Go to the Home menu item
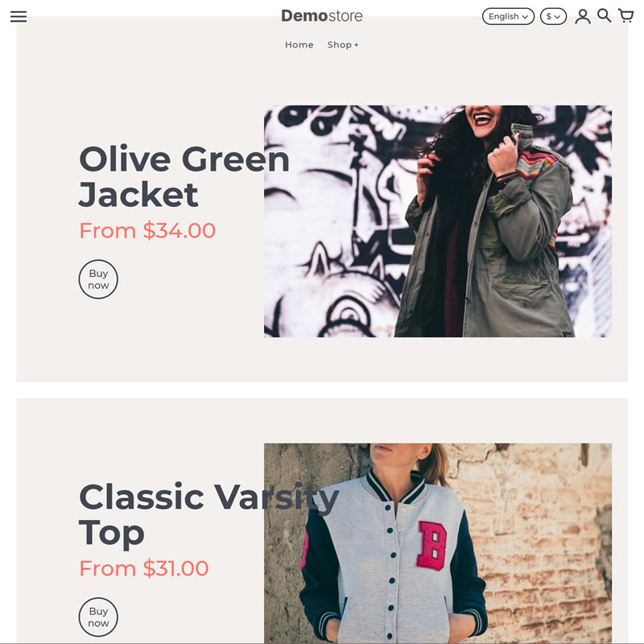The width and height of the screenshot is (644, 644). click(x=299, y=45)
